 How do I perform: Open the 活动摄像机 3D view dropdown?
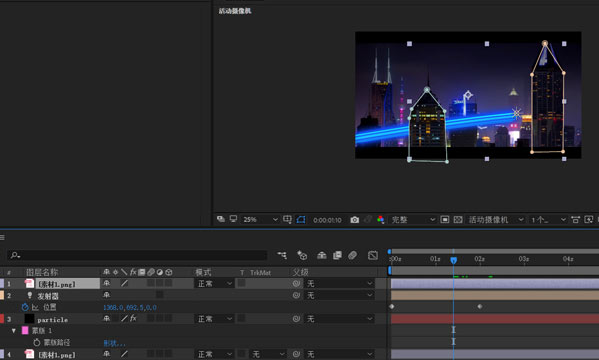click(x=496, y=219)
